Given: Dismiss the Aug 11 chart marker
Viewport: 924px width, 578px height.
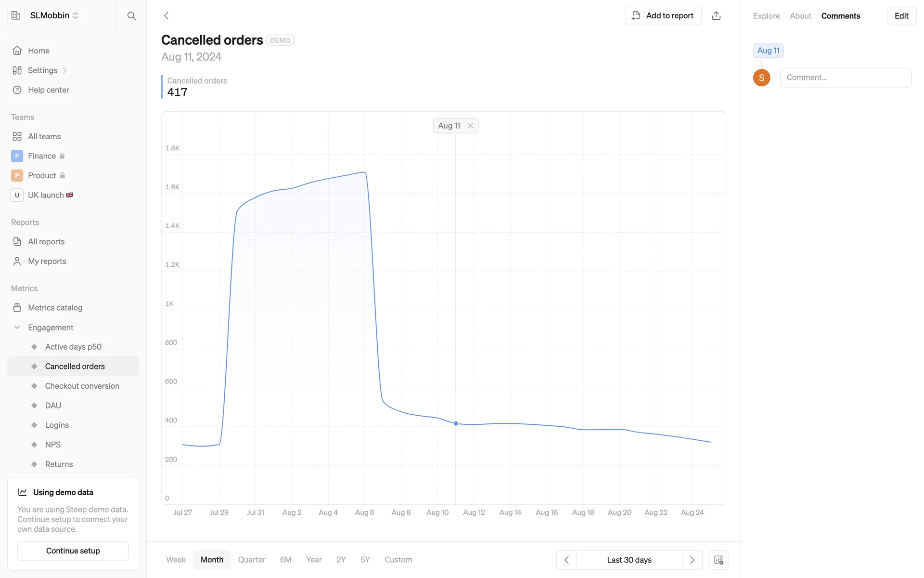Looking at the screenshot, I should pyautogui.click(x=471, y=126).
